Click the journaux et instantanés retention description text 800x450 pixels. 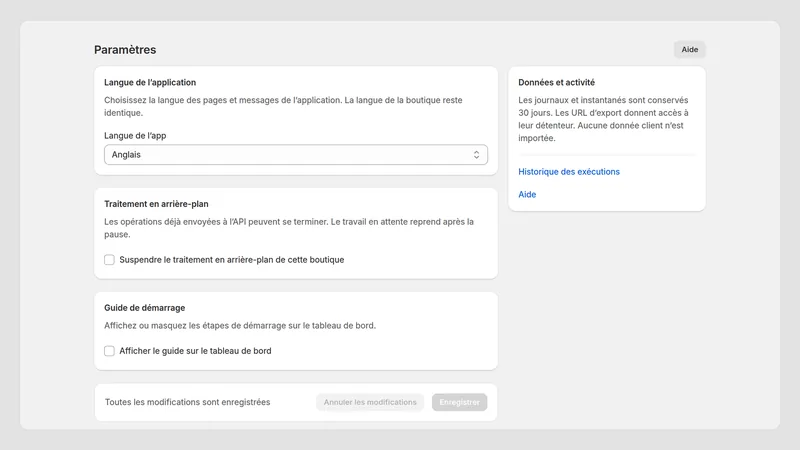pos(604,119)
